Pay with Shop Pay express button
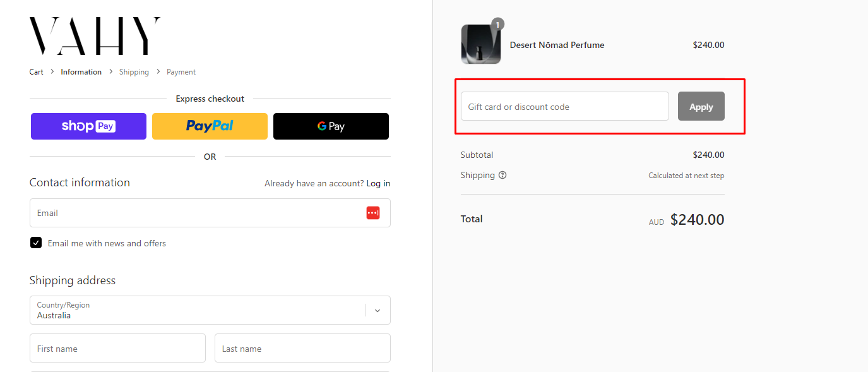Image resolution: width=868 pixels, height=372 pixels. pyautogui.click(x=88, y=126)
